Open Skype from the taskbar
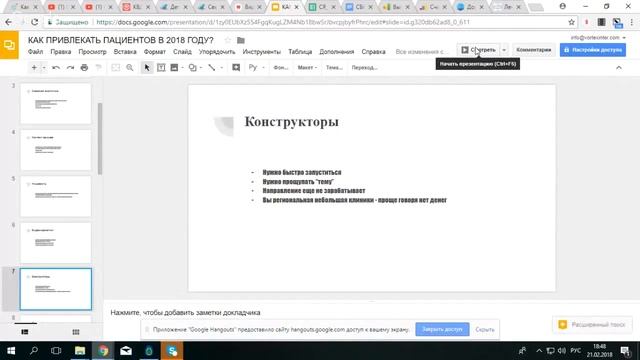Image resolution: width=640 pixels, height=360 pixels. [172, 351]
